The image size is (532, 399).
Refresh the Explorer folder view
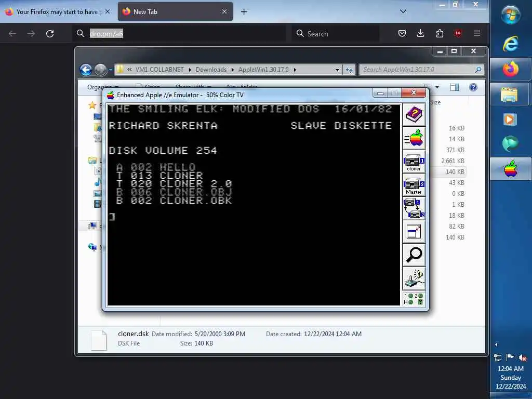[349, 70]
